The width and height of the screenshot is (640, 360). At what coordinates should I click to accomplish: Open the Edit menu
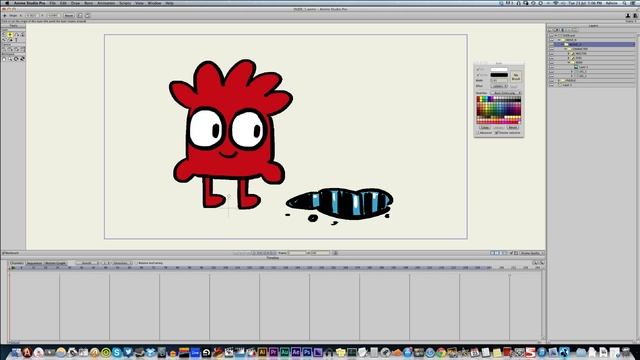click(x=63, y=3)
